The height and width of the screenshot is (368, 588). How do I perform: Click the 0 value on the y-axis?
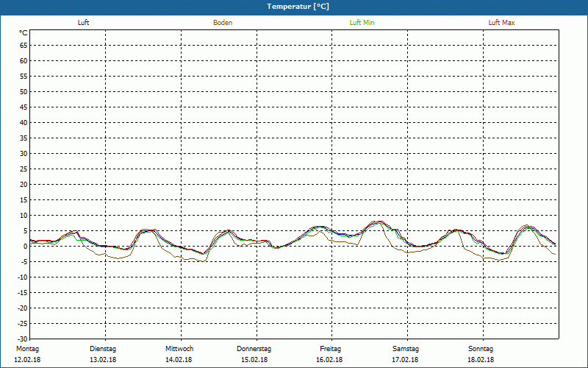[x=26, y=247]
